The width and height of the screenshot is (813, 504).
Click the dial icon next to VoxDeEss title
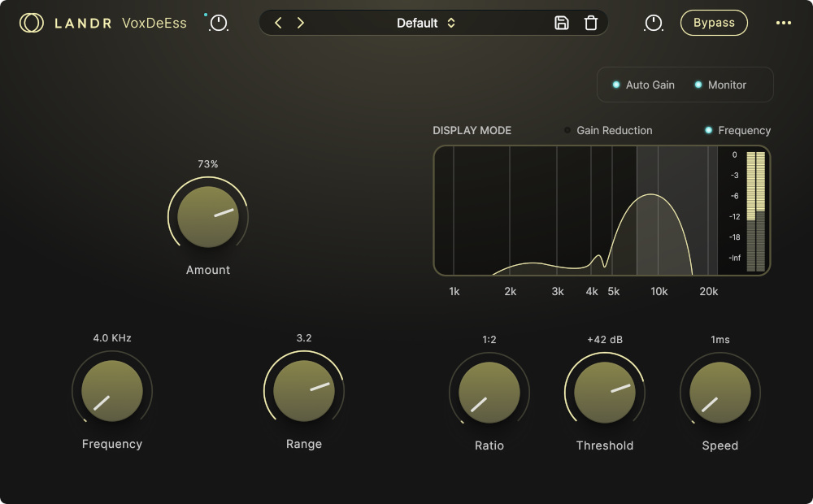(x=217, y=24)
